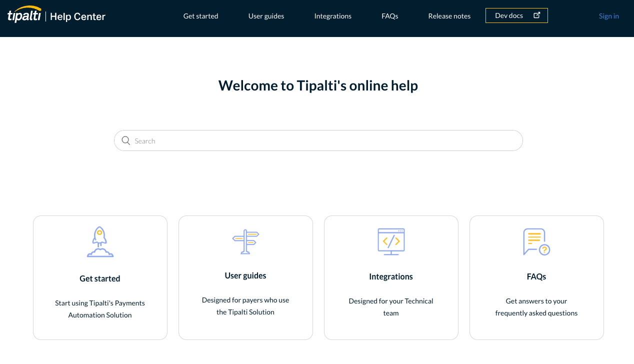Open the User guides card heading
The image size is (634, 364).
tap(245, 275)
